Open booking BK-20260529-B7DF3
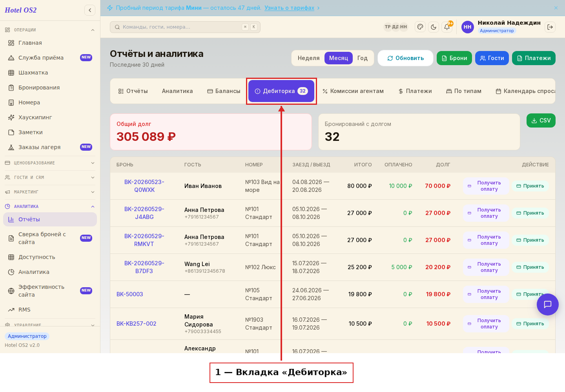 pyautogui.click(x=144, y=267)
